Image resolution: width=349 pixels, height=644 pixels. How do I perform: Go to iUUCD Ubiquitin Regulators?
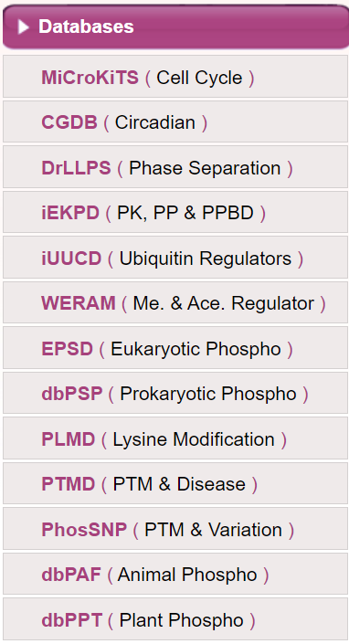[x=175, y=258]
